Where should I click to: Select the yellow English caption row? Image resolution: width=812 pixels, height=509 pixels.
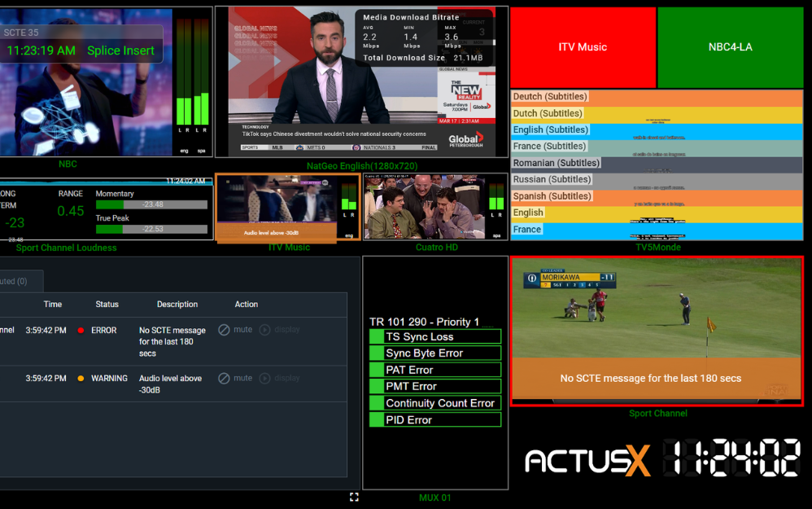[x=657, y=213]
